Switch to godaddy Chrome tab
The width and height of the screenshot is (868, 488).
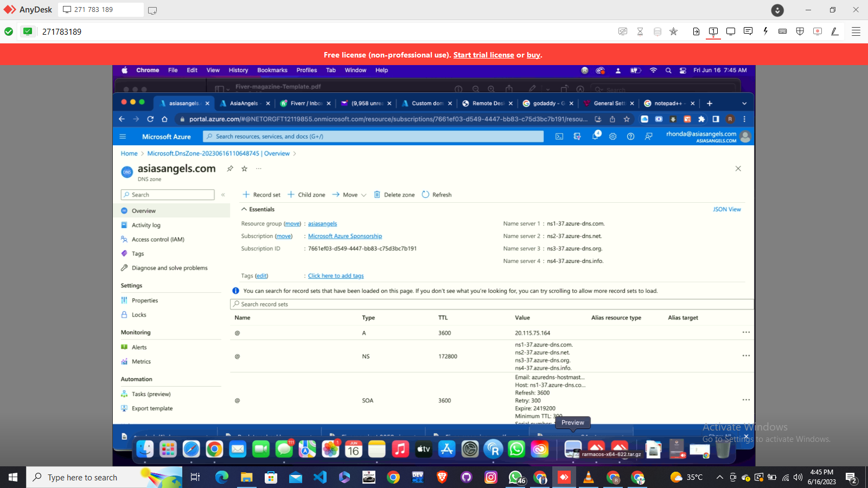(547, 104)
